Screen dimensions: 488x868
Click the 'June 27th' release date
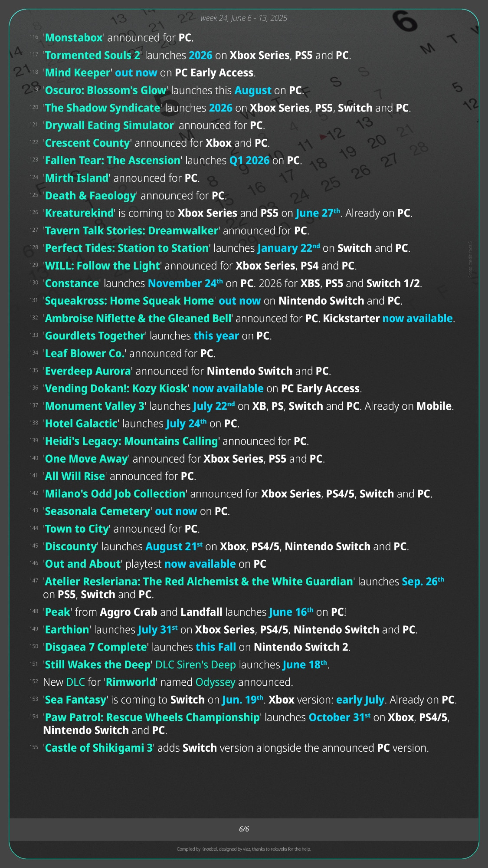pyautogui.click(x=318, y=213)
